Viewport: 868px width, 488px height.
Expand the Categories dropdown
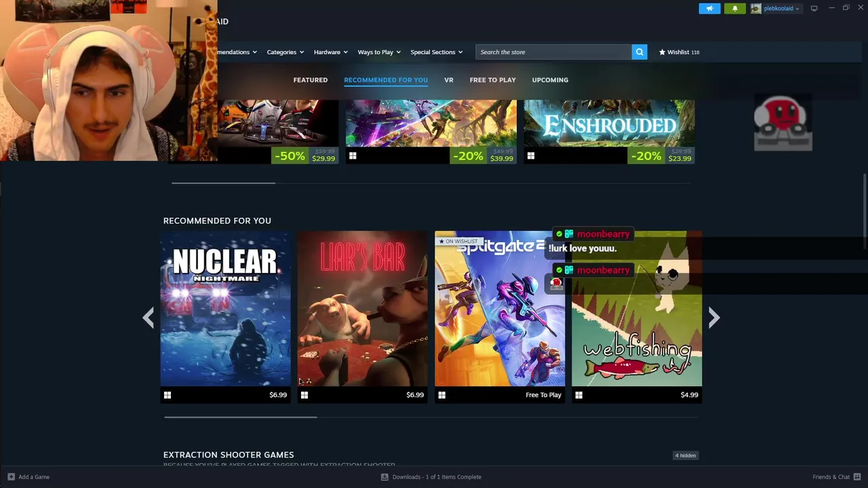pos(285,52)
